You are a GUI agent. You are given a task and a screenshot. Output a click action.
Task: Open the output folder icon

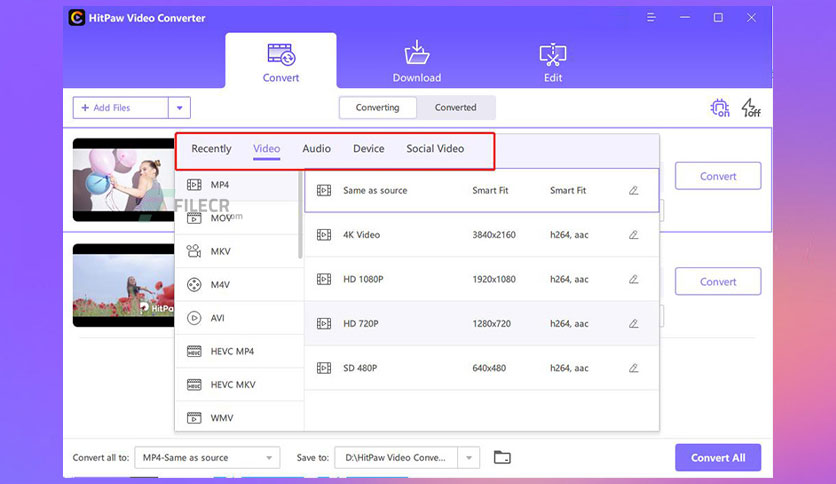pos(502,457)
